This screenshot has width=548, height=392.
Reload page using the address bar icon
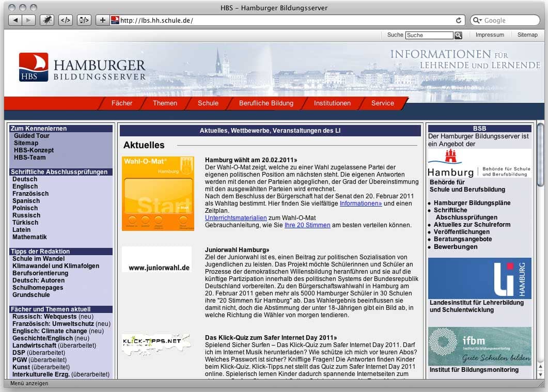pyautogui.click(x=458, y=20)
